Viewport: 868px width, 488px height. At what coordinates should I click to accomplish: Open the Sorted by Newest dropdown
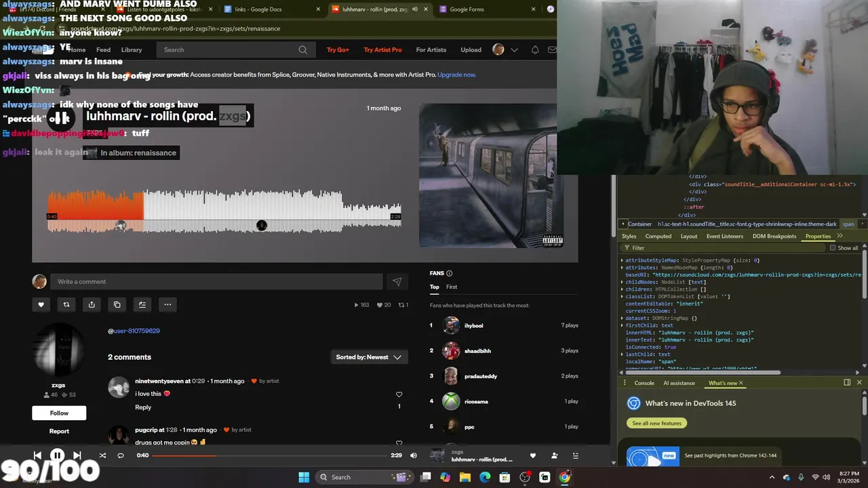click(369, 357)
